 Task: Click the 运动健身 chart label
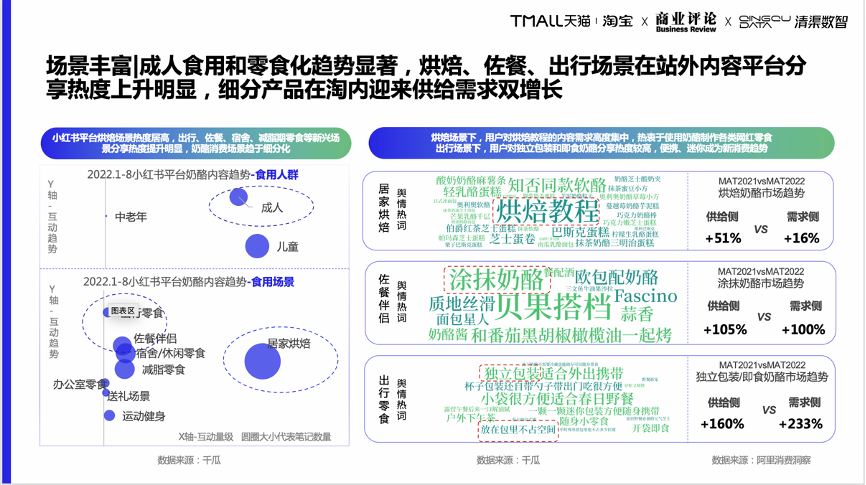(x=144, y=416)
